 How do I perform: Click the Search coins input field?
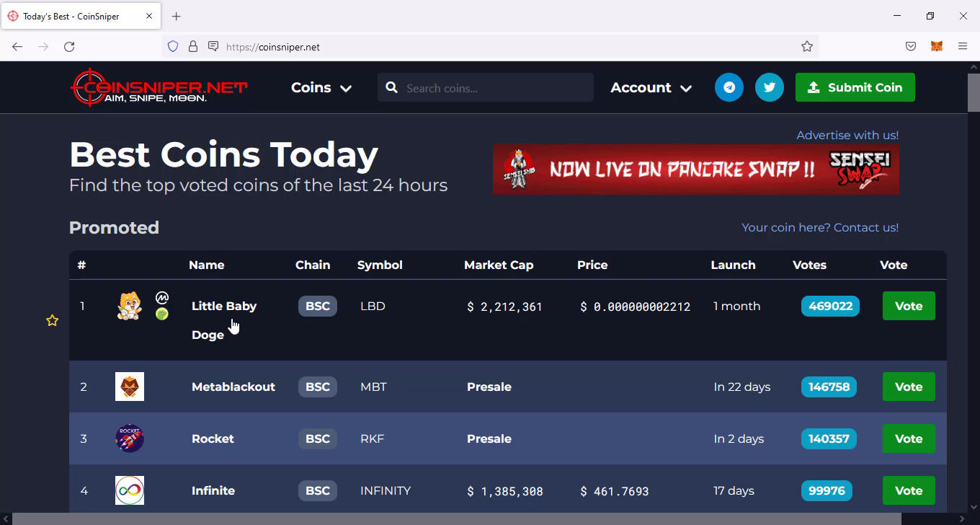pos(494,88)
